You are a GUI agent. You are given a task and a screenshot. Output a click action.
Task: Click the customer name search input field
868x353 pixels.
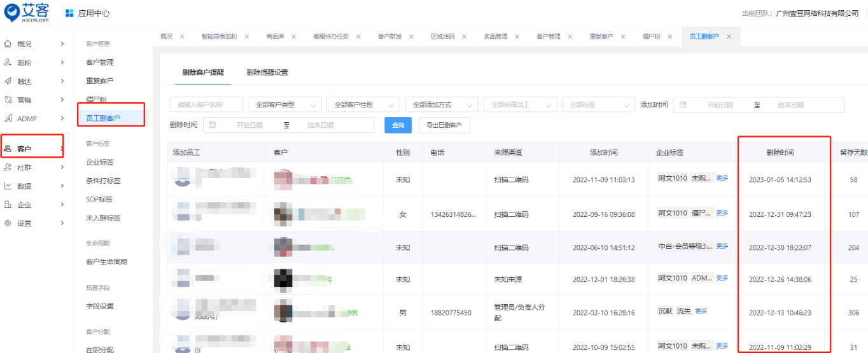click(x=206, y=105)
